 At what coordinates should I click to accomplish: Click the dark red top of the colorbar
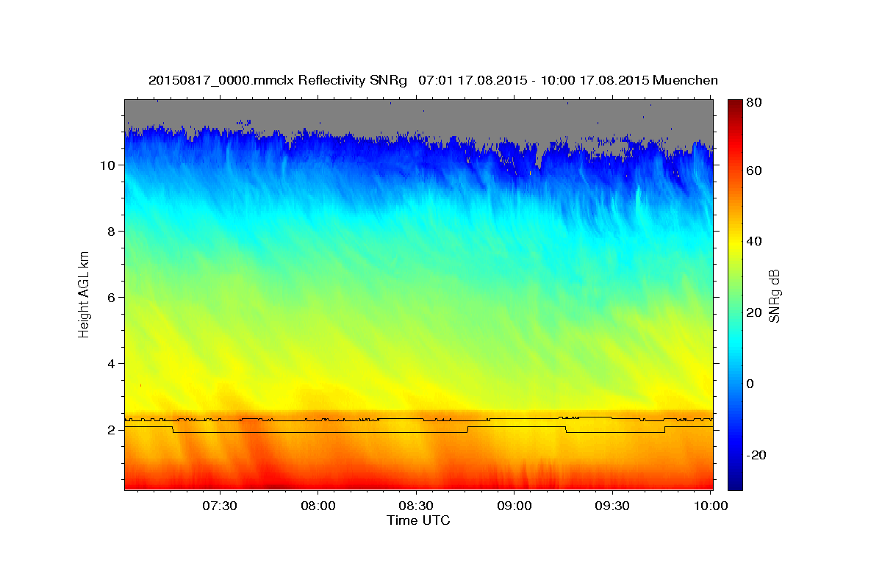point(735,104)
